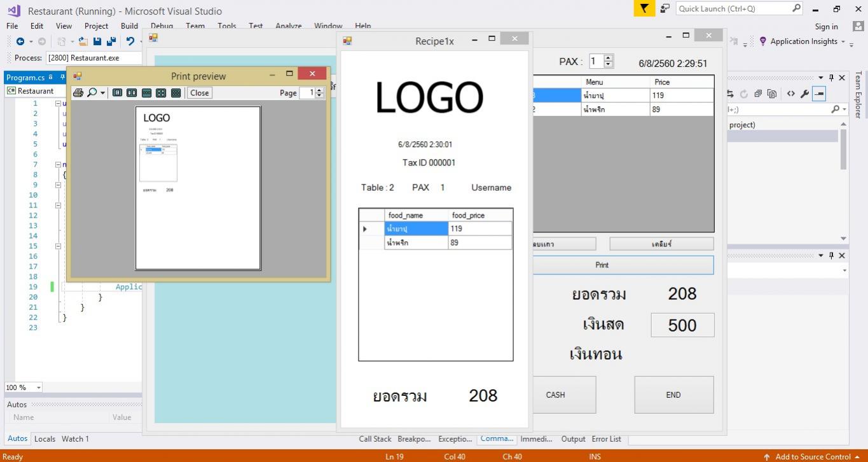The width and height of the screenshot is (868, 462).
Task: Click the Save All icon
Action: [111, 41]
